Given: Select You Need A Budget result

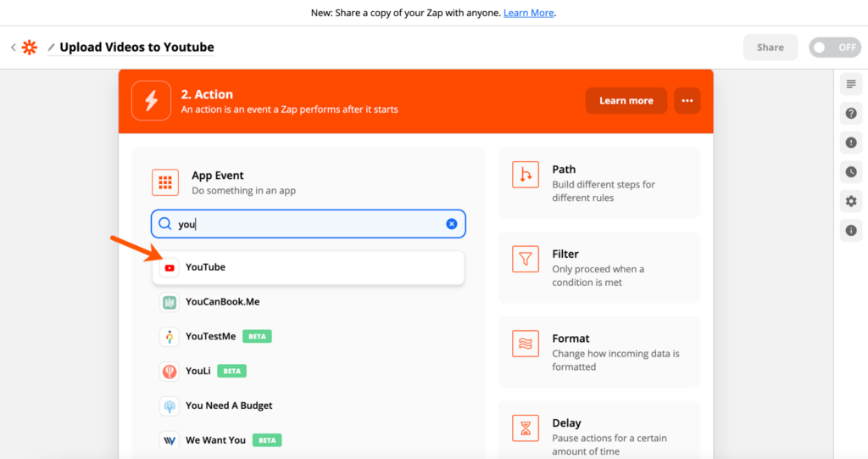Looking at the screenshot, I should (309, 406).
